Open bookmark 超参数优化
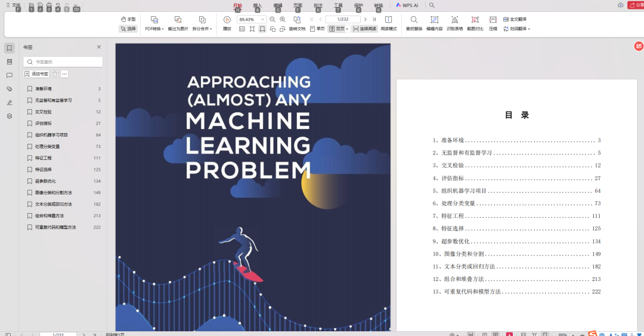 [45, 181]
